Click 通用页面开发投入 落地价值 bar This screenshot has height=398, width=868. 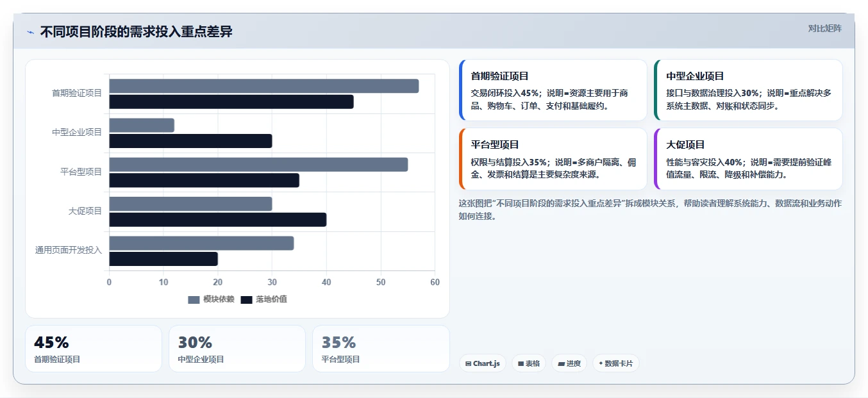pyautogui.click(x=163, y=259)
